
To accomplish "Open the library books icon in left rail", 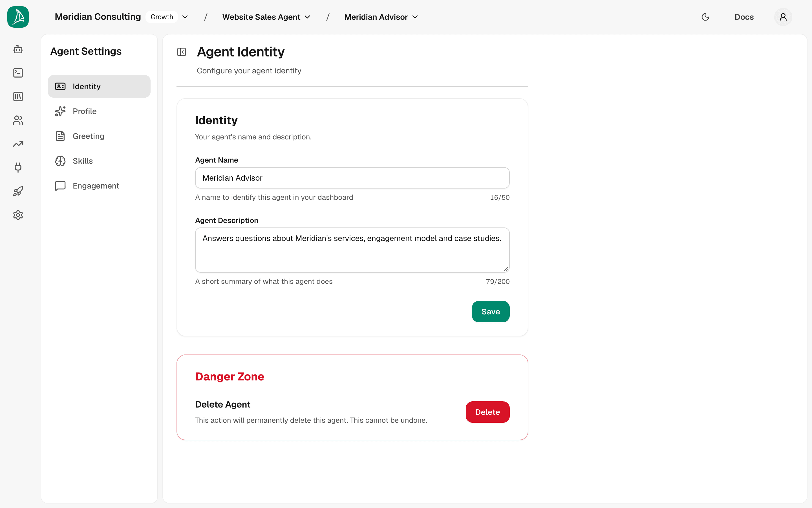I will point(18,97).
